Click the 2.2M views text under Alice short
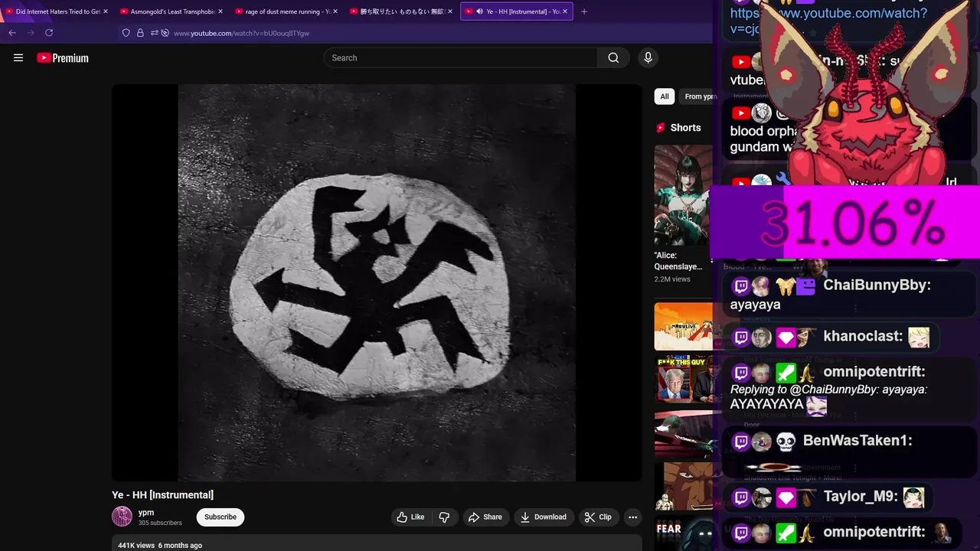This screenshot has height=551, width=980. (x=672, y=279)
